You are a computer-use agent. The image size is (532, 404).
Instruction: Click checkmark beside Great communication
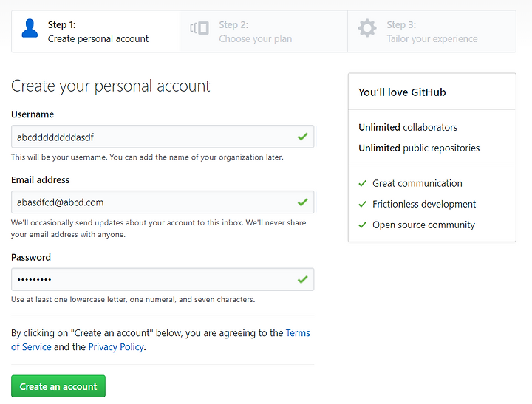[362, 183]
